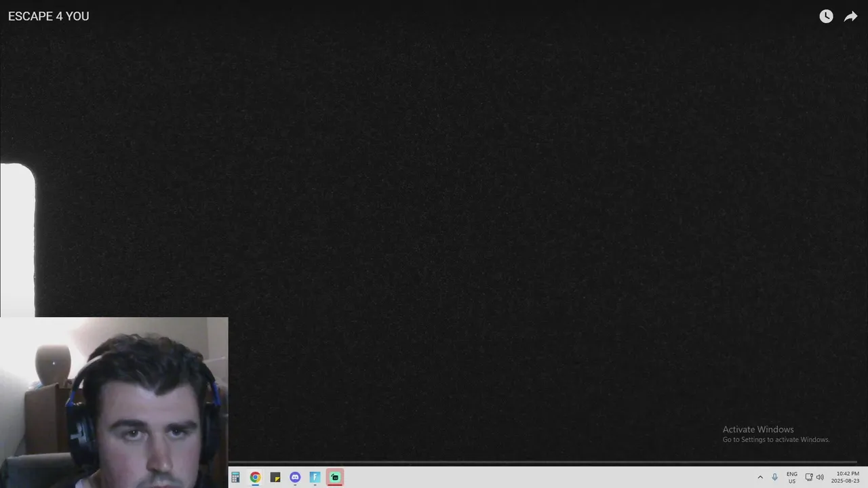This screenshot has width=868, height=488.
Task: Expand the hidden system tray icons
Action: (x=760, y=477)
